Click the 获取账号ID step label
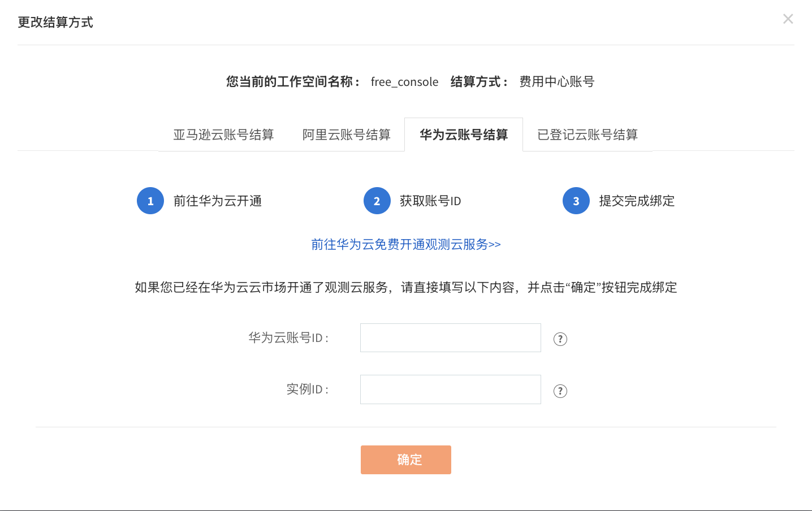Image resolution: width=812 pixels, height=511 pixels. [430, 201]
